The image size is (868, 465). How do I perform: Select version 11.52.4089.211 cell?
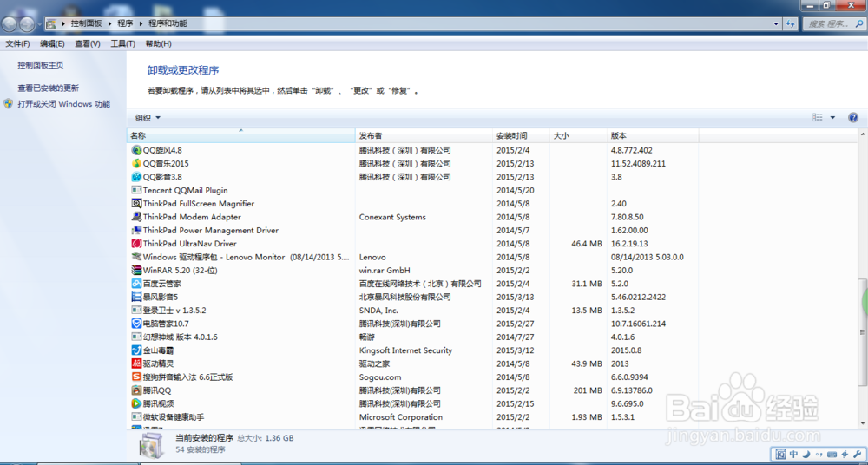pos(638,164)
